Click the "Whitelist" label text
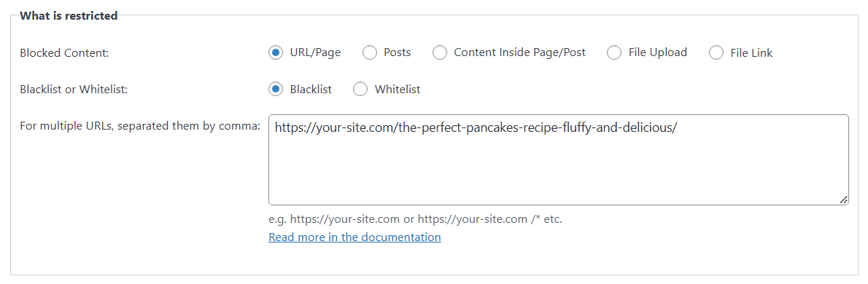 point(398,89)
